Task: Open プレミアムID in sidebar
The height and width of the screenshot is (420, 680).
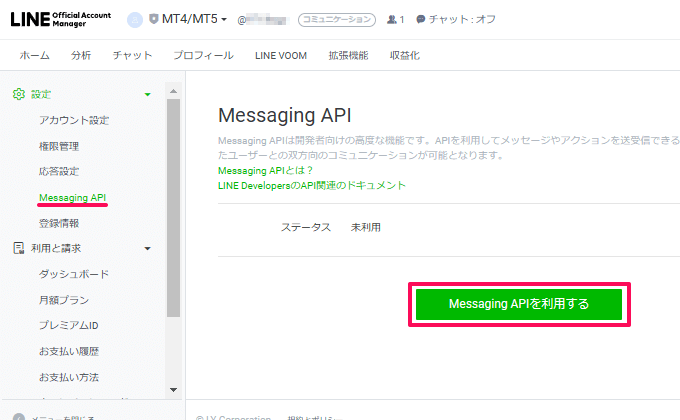Action: tap(69, 325)
